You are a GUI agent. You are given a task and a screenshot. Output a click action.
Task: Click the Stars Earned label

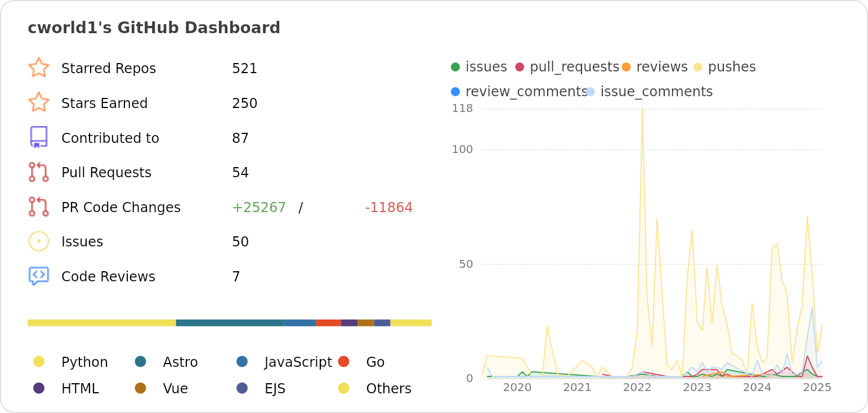point(105,104)
